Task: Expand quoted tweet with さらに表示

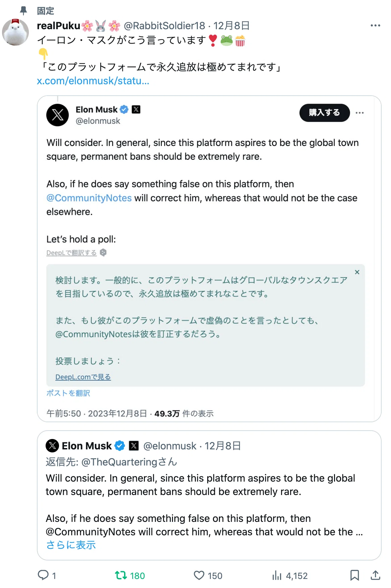Action: pos(71,545)
